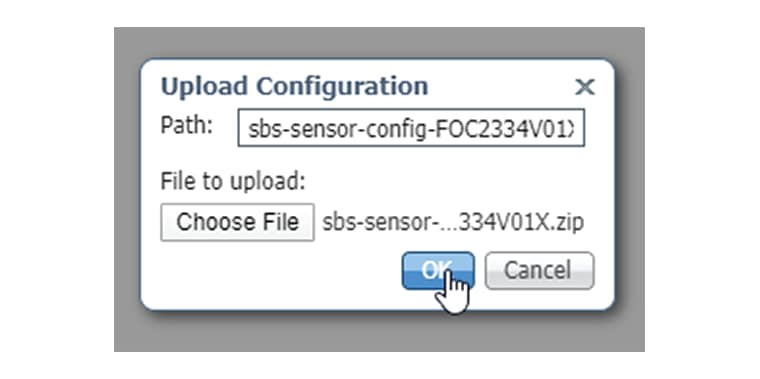Screen dimensions: 760x379
Task: Dismiss the dialog using the X icon
Action: pos(585,87)
